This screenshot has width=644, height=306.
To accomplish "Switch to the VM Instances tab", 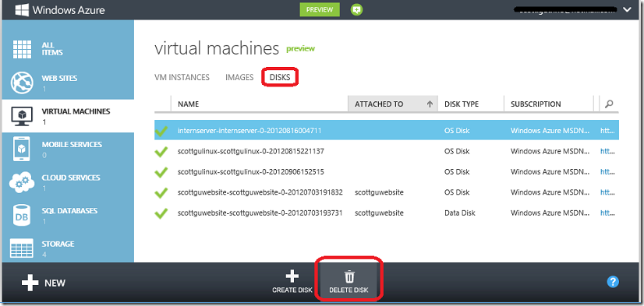I will [x=182, y=77].
